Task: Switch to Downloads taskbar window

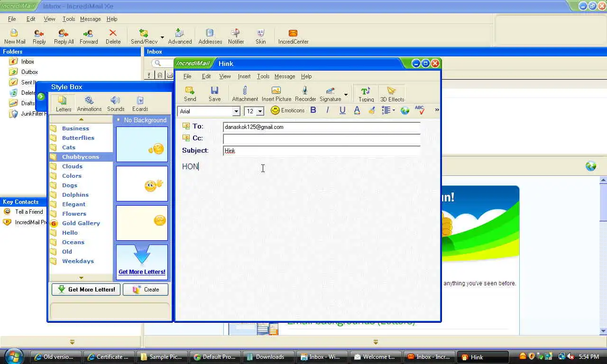Action: pos(270,357)
